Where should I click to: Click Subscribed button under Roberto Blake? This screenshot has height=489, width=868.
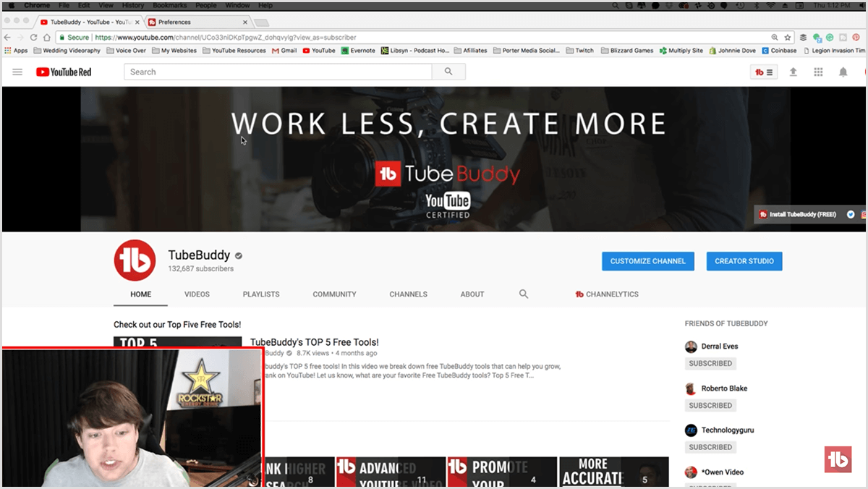710,406
